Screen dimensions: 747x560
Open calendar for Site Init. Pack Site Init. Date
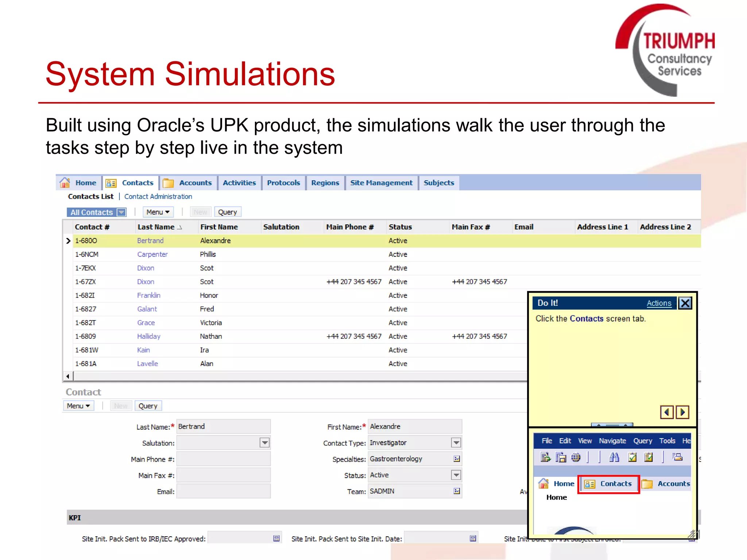pos(473,538)
